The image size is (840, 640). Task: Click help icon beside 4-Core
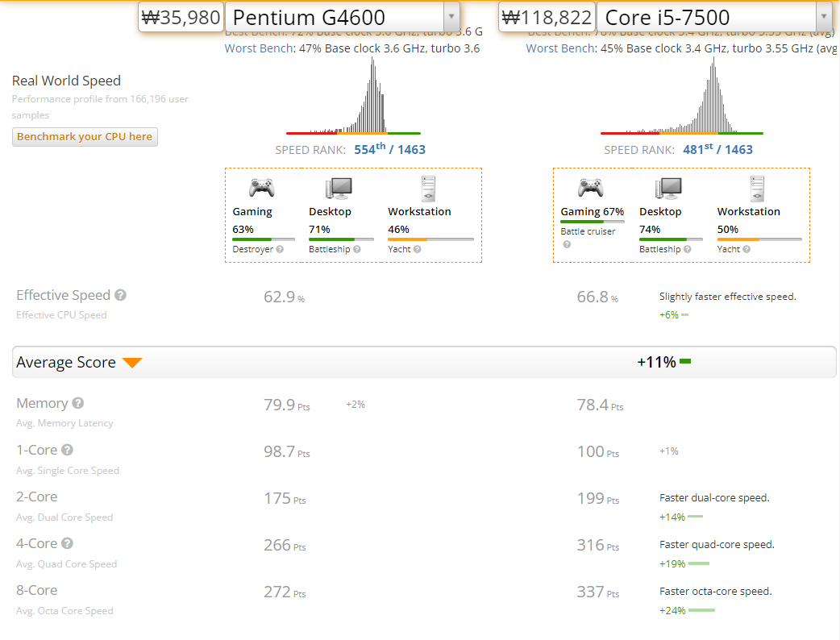tap(67, 543)
